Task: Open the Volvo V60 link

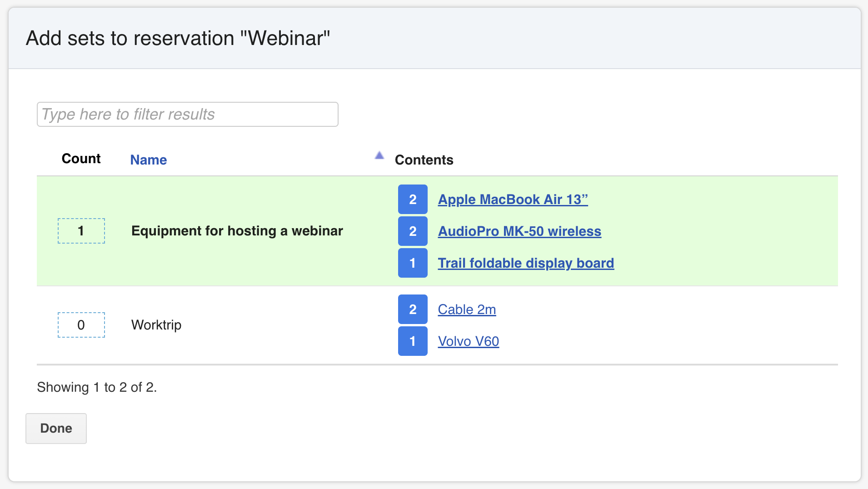Action: pyautogui.click(x=468, y=341)
